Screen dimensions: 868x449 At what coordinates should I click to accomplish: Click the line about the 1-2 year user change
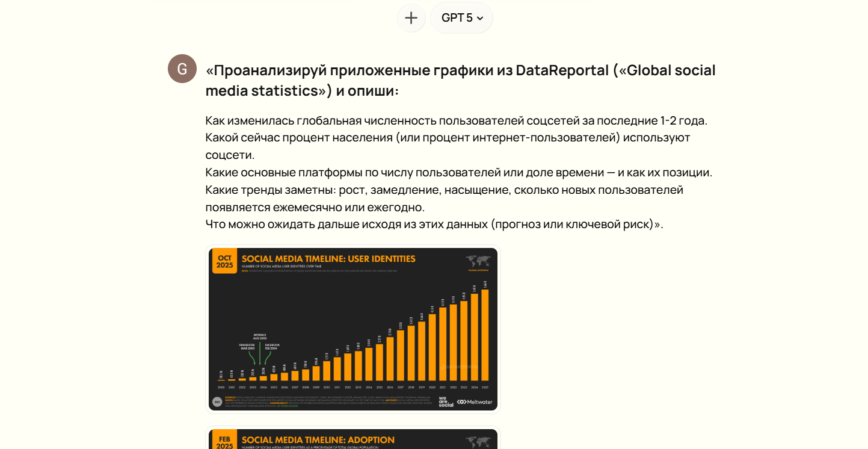click(457, 120)
